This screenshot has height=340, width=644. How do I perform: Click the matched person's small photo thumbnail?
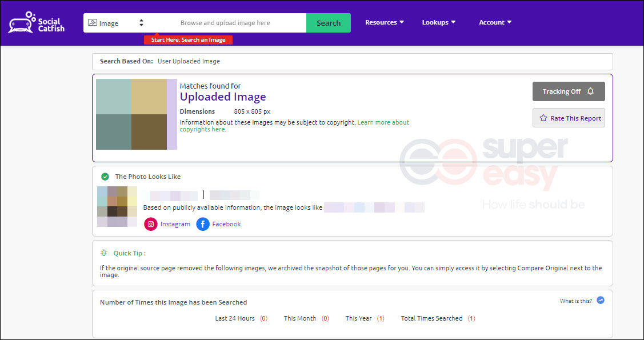point(117,206)
